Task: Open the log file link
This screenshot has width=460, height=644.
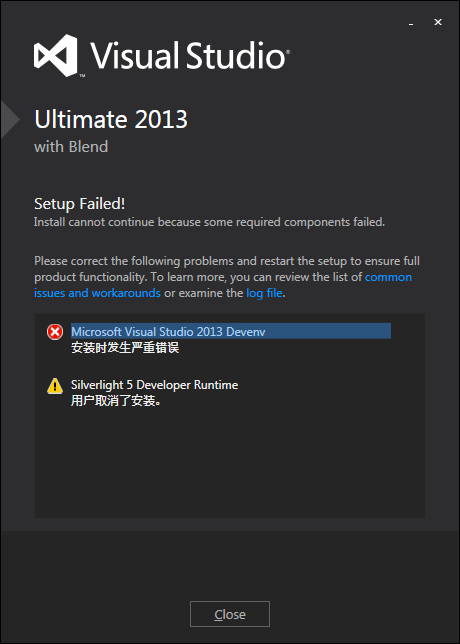Action: coord(264,293)
